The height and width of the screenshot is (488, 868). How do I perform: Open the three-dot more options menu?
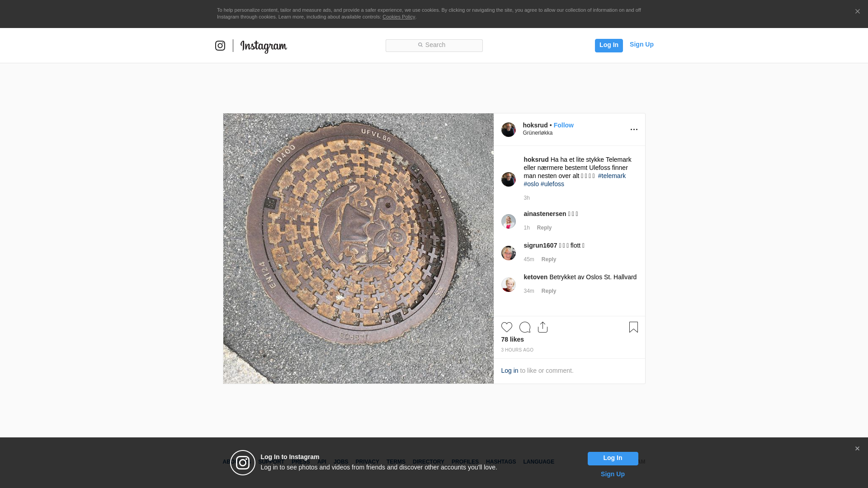tap(634, 130)
